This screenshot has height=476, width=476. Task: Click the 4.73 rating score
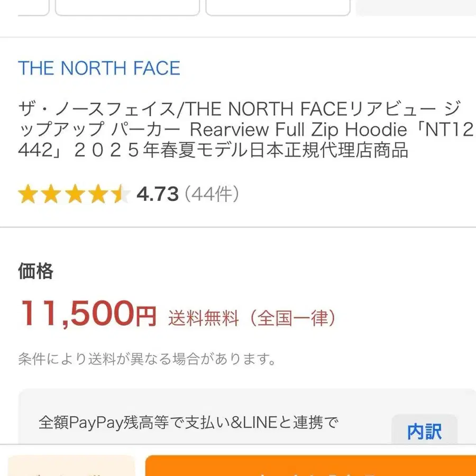[x=158, y=194]
